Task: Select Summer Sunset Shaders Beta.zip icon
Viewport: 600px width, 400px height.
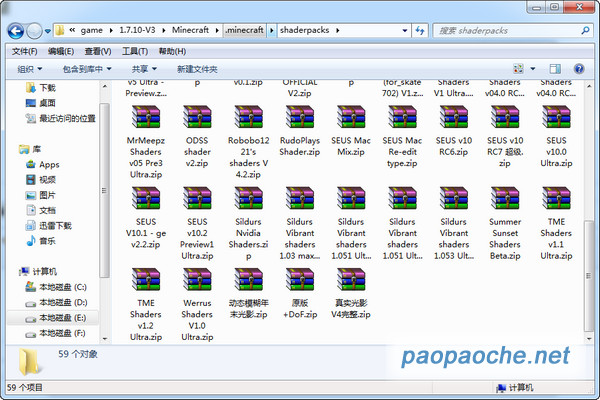Action: (505, 198)
